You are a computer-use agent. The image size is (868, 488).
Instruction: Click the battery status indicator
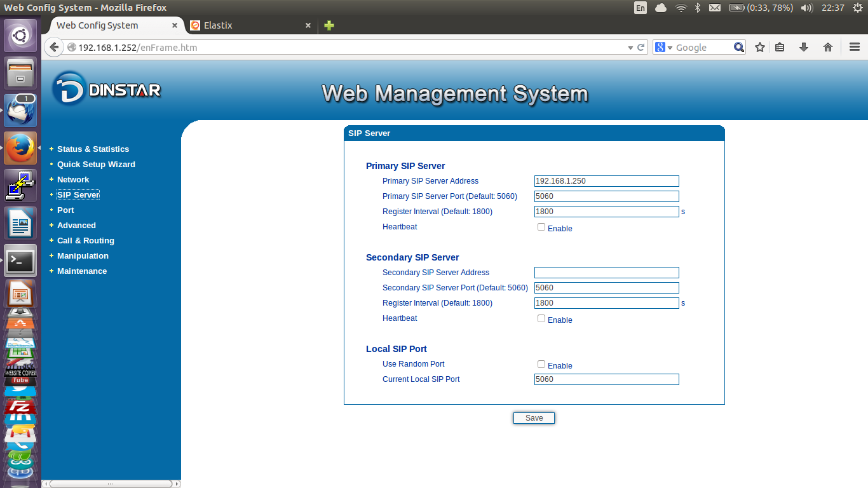coord(761,8)
